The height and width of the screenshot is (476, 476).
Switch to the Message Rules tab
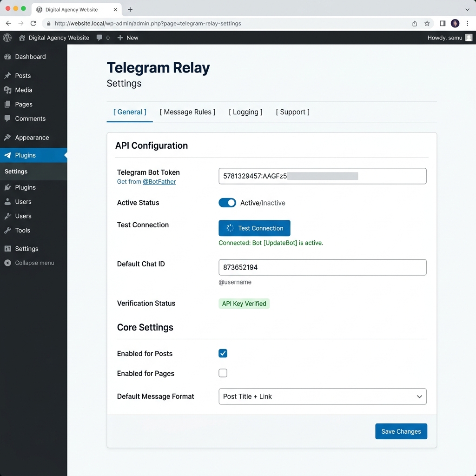[x=188, y=112]
